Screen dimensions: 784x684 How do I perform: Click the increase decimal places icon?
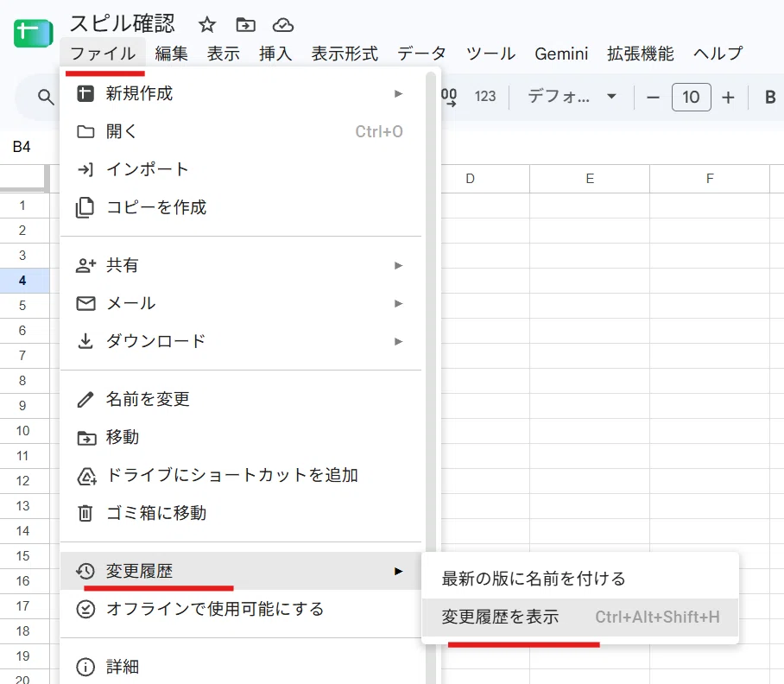448,97
